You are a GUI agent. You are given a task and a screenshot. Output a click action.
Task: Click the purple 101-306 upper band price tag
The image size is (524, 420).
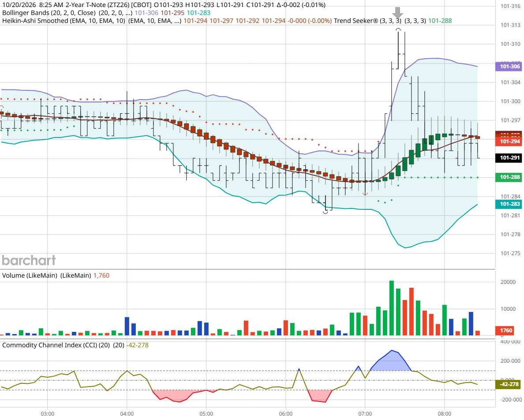tap(508, 67)
